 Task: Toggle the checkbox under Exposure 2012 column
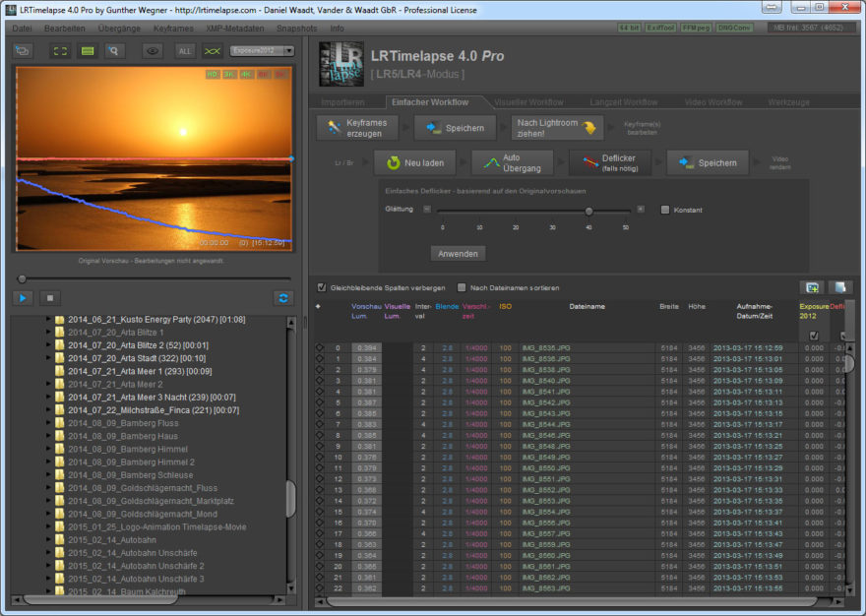pyautogui.click(x=814, y=336)
